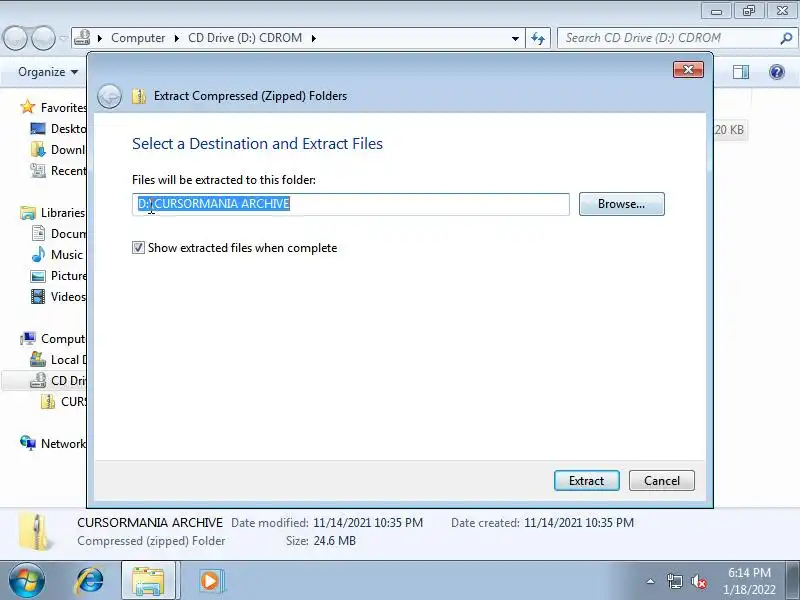Expand the arrow after CDROM breadcrumb
The image size is (800, 600).
[313, 38]
